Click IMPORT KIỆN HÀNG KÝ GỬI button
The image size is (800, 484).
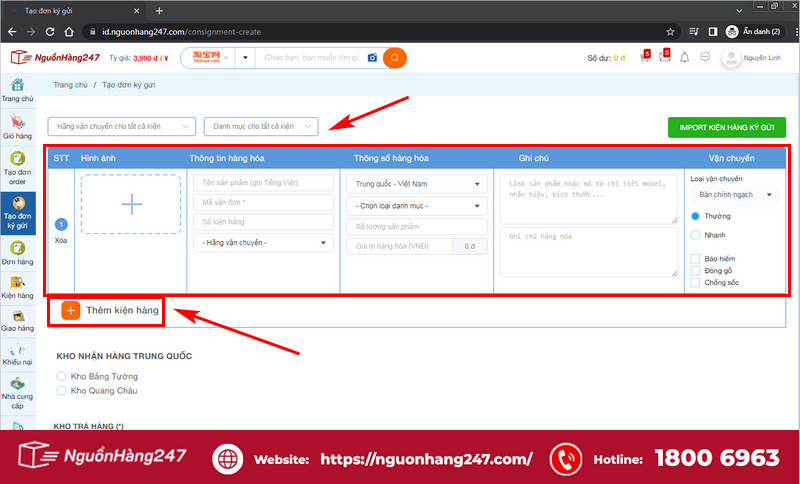pos(727,128)
